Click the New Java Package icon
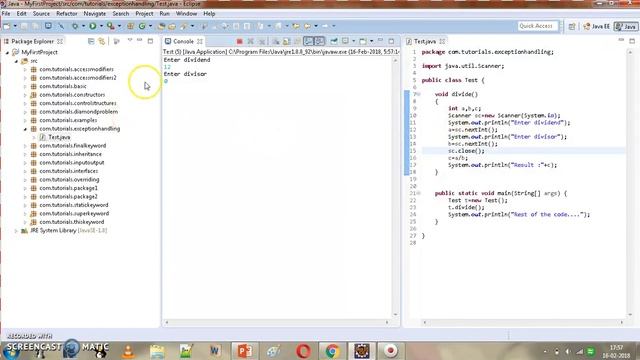This screenshot has width=640, height=360. coord(131,26)
